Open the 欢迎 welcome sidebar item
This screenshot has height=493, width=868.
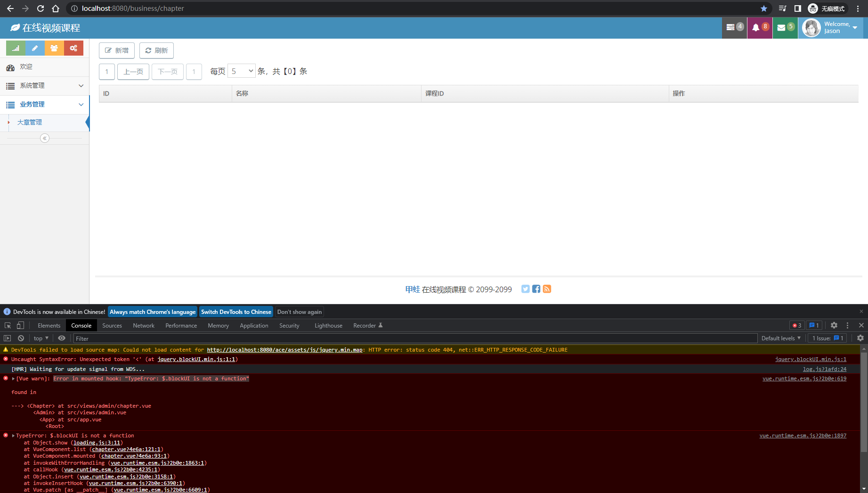point(45,67)
